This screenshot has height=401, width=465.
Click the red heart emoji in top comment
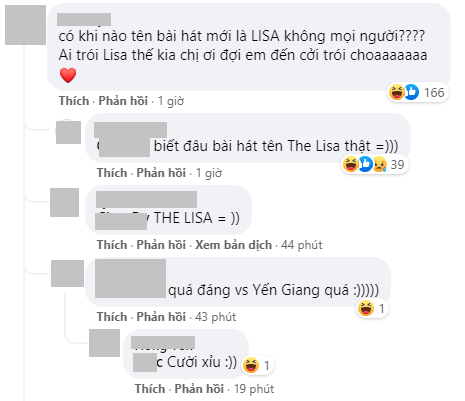pyautogui.click(x=68, y=75)
